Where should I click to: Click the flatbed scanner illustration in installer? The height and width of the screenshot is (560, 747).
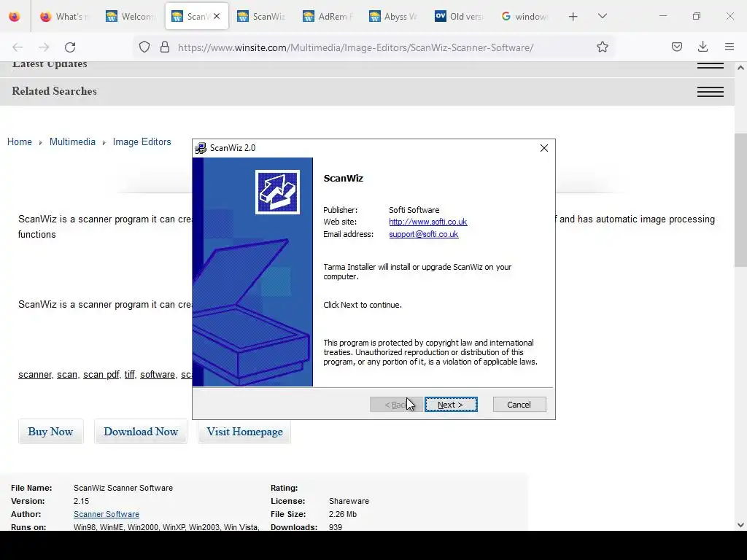[252, 312]
